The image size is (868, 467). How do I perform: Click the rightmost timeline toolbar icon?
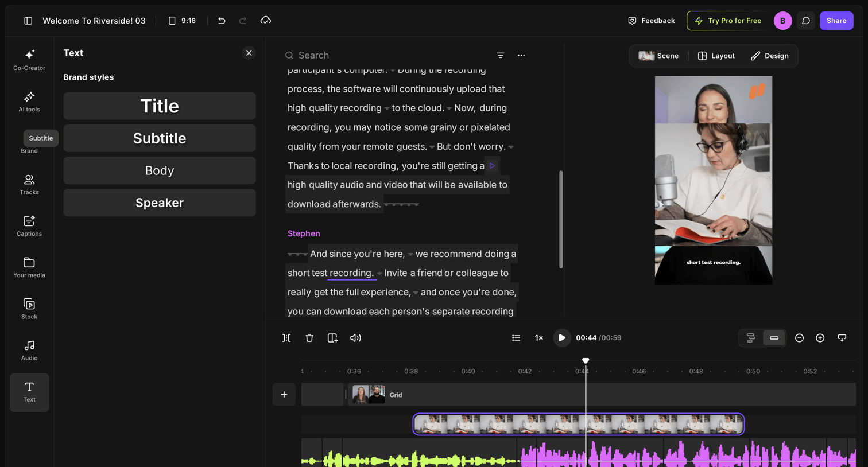point(842,338)
